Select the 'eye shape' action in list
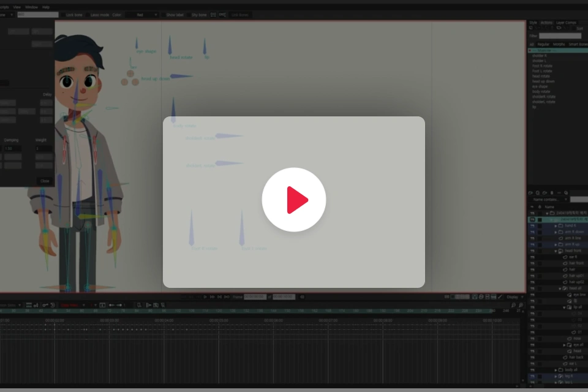The height and width of the screenshot is (392, 588). [540, 86]
